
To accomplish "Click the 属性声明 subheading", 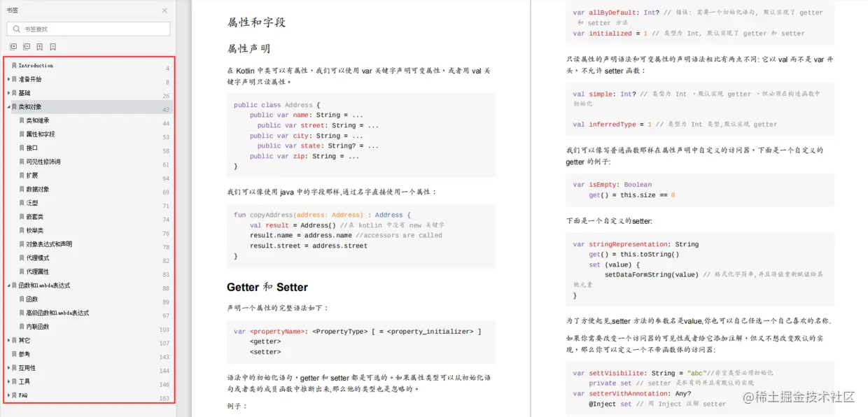I will click(x=248, y=48).
